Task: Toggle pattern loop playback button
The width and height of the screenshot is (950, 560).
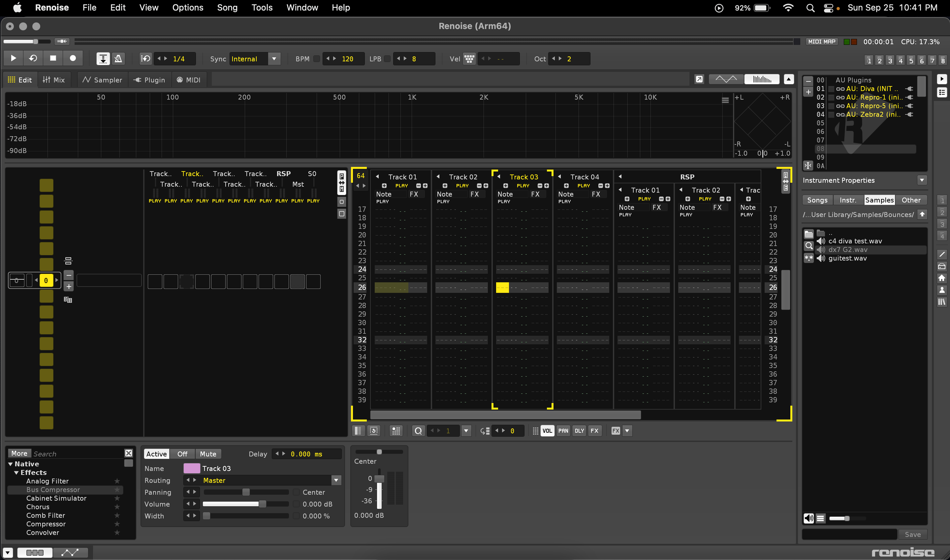Action: (x=33, y=58)
